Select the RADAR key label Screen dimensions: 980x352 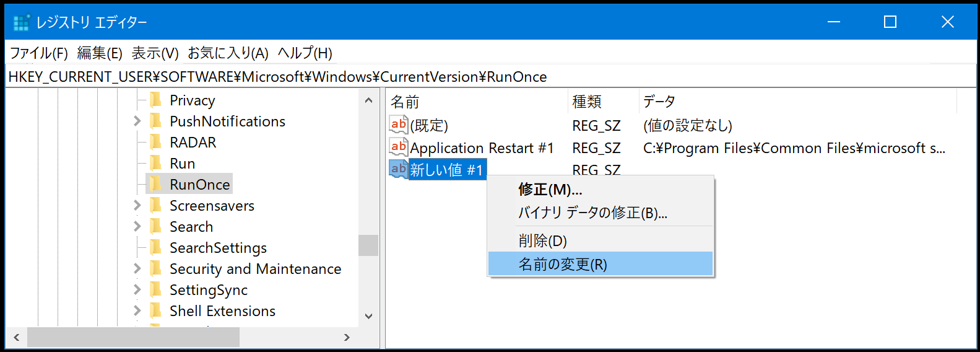click(x=193, y=142)
